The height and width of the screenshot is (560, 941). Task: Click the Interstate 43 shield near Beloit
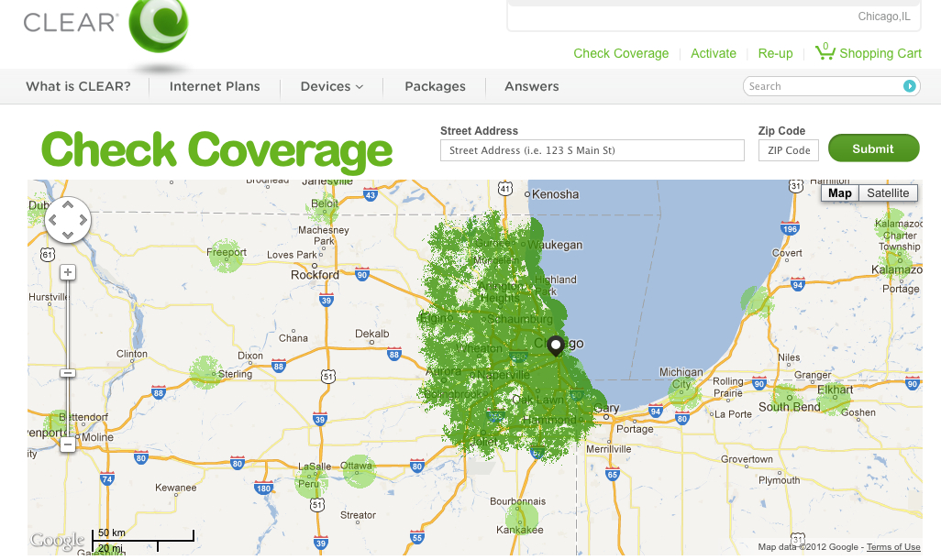pos(371,194)
